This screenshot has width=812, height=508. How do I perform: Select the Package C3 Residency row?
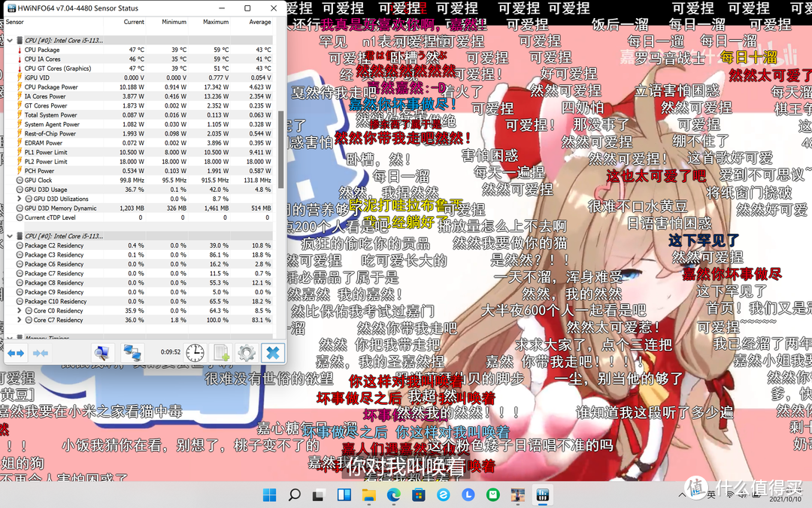pos(139,255)
